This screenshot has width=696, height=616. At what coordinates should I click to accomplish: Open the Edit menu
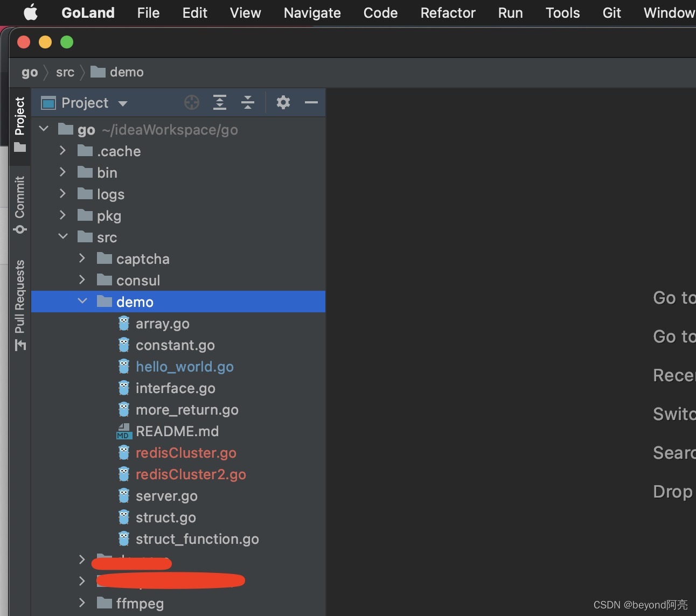194,12
